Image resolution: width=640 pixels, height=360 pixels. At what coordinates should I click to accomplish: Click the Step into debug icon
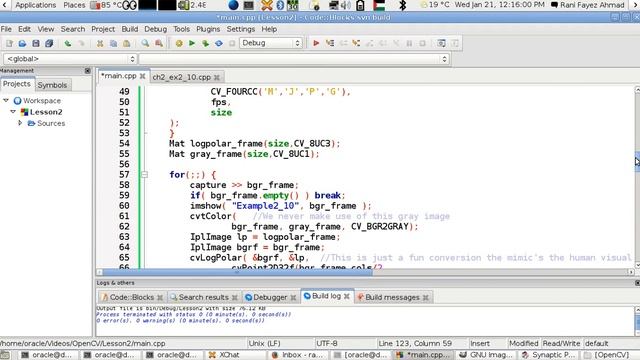click(x=356, y=43)
